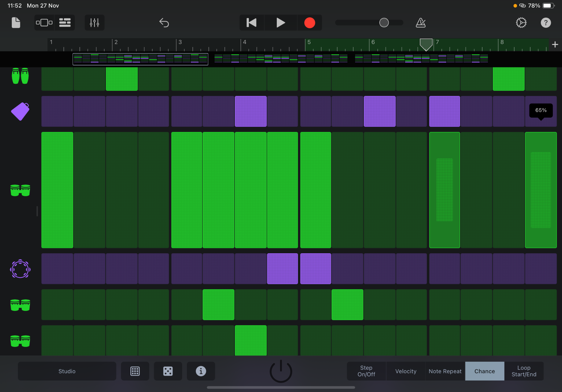Tap the bottom bongo row icon
562x392 pixels.
[20, 341]
